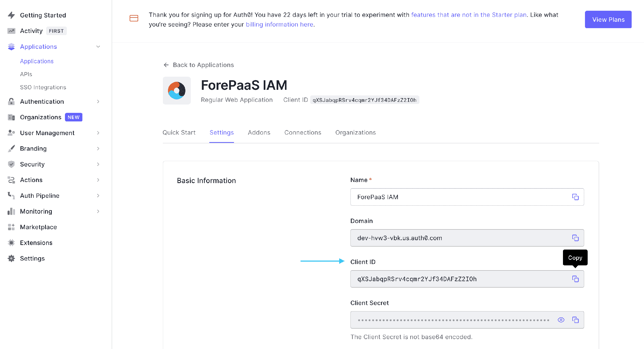Click the NEW badge beside Organizations

click(74, 117)
